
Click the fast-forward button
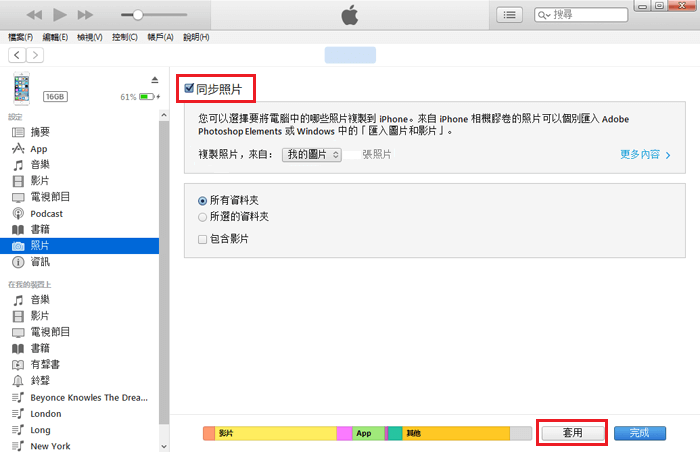point(85,15)
